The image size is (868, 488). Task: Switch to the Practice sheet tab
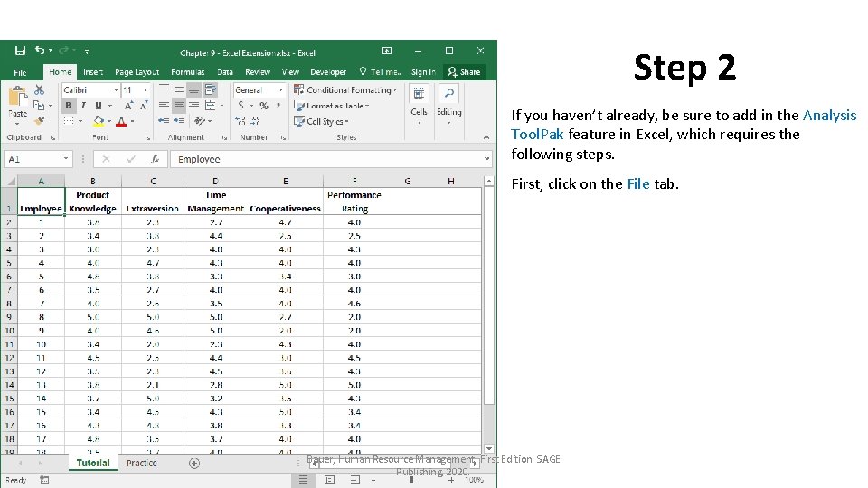142,463
